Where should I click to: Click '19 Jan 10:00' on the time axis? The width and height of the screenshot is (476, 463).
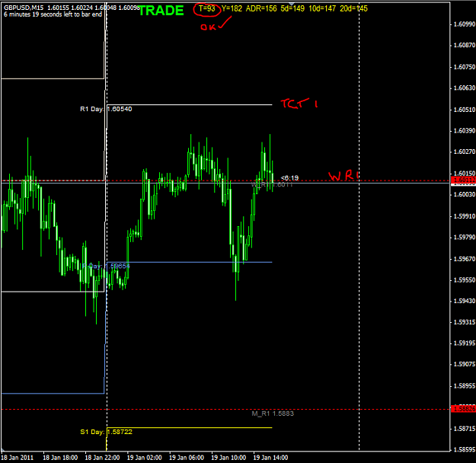228,458
